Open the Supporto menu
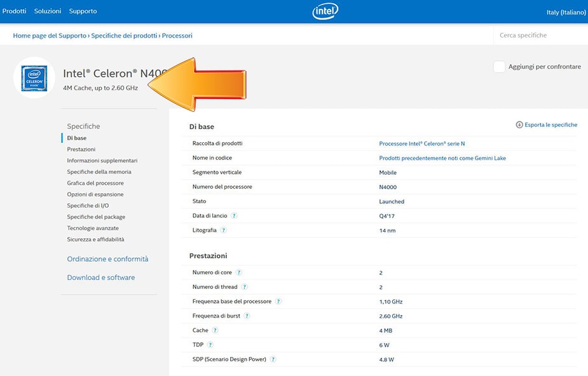588x376 pixels. [x=83, y=11]
